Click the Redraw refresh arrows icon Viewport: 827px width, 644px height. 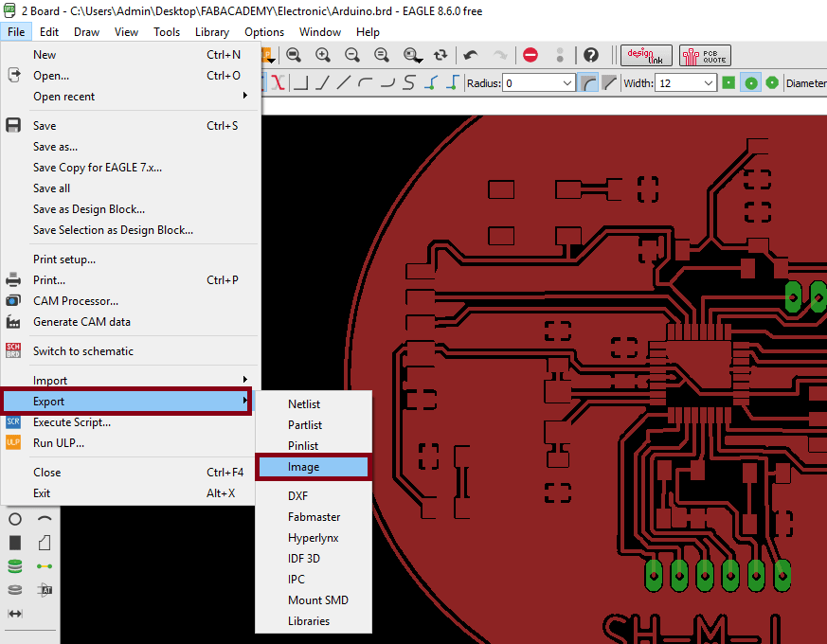[440, 55]
